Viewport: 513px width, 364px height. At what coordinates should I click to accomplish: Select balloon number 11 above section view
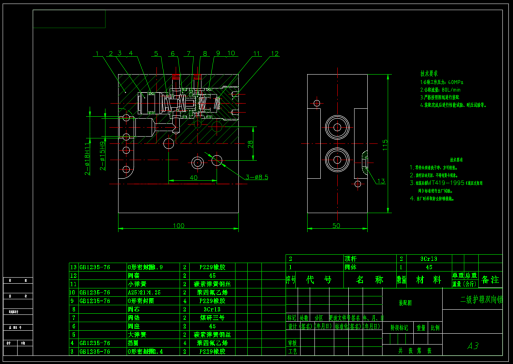click(x=256, y=53)
